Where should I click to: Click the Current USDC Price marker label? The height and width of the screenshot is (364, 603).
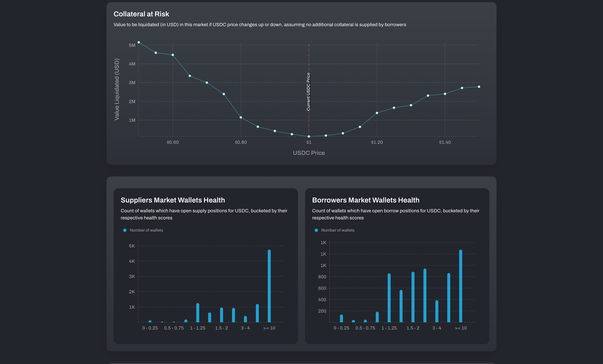(308, 92)
